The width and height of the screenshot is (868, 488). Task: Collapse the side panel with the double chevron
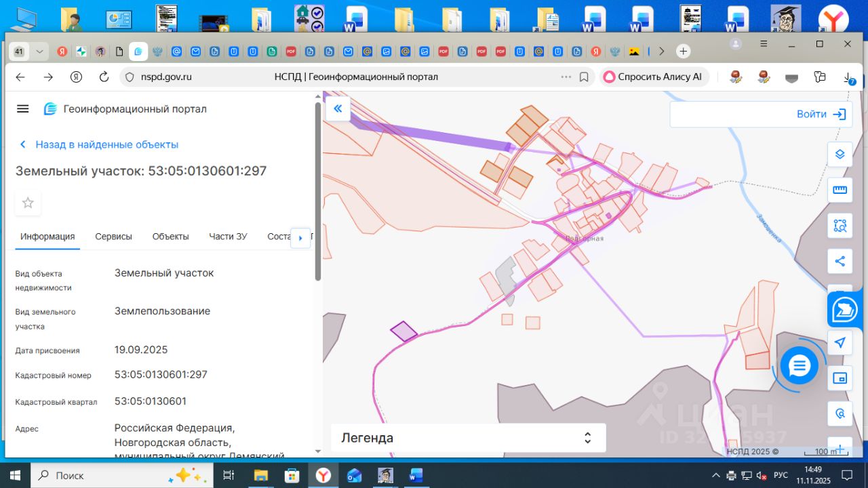point(338,108)
